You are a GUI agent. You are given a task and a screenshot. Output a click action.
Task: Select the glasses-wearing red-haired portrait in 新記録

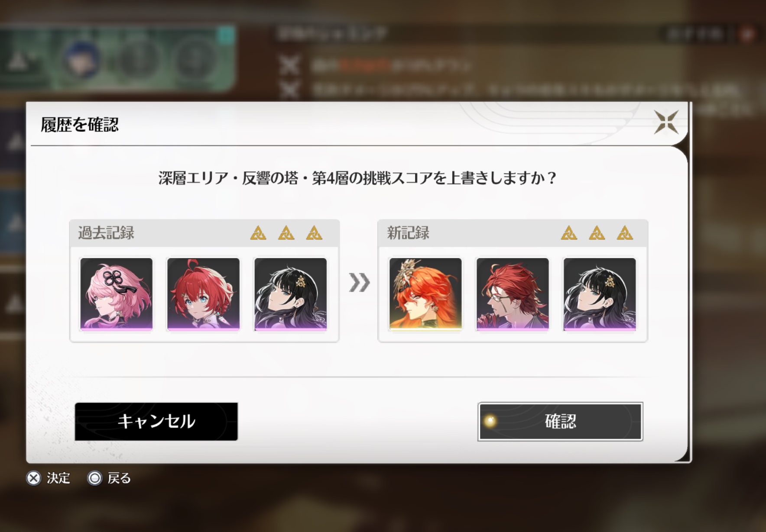coord(513,294)
